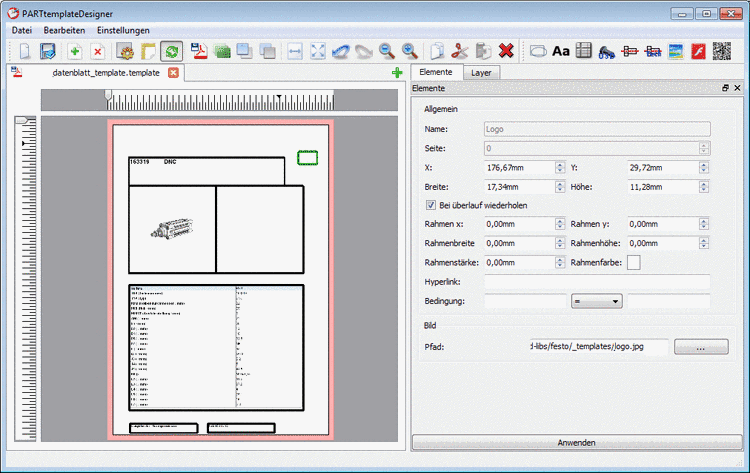Pick a Rahmenfarbe color swatch

pyautogui.click(x=634, y=263)
